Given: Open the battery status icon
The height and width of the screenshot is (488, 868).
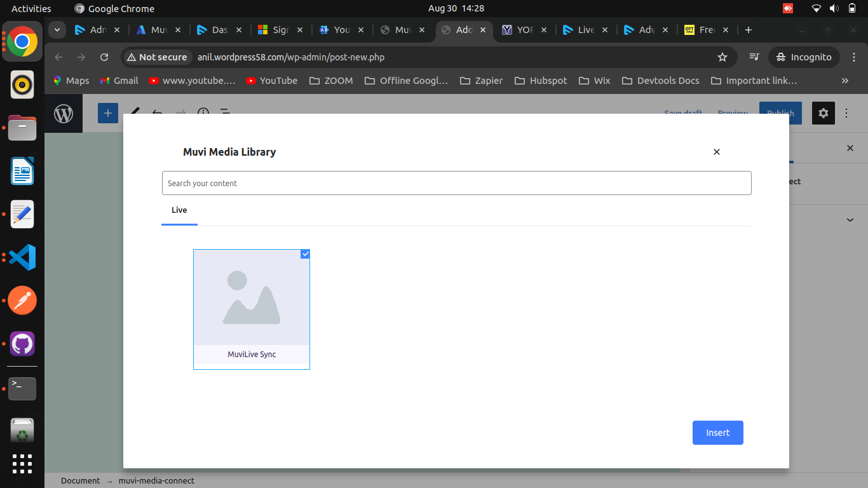Looking at the screenshot, I should pyautogui.click(x=852, y=8).
